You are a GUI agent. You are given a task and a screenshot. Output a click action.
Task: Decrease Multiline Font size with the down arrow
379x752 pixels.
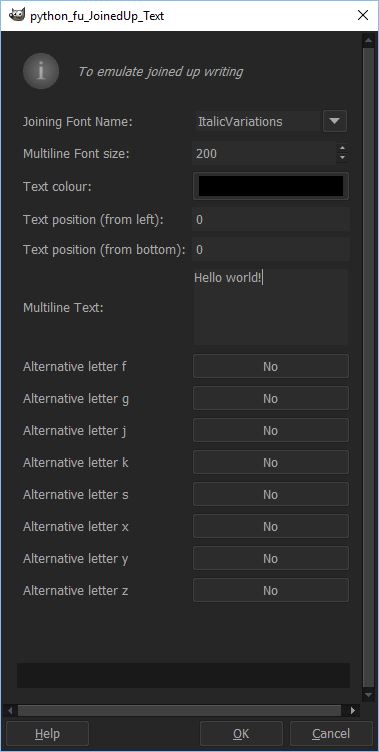(343, 158)
